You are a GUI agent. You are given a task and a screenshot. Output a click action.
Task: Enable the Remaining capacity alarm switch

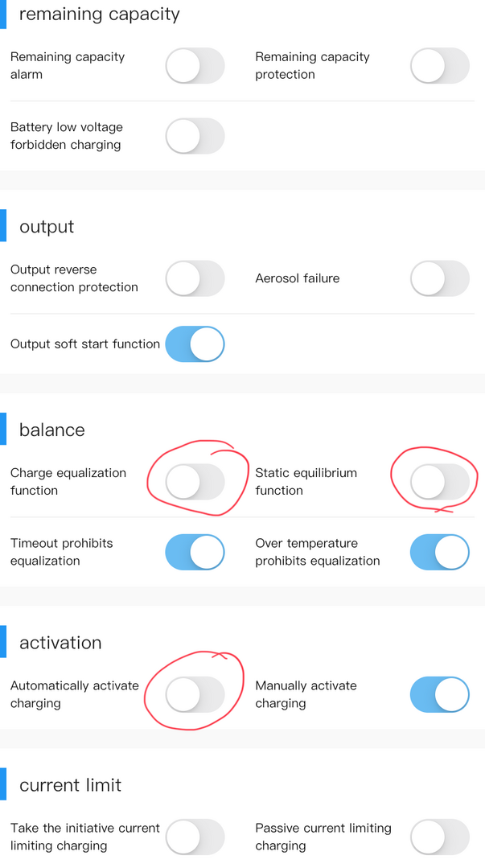pos(195,66)
